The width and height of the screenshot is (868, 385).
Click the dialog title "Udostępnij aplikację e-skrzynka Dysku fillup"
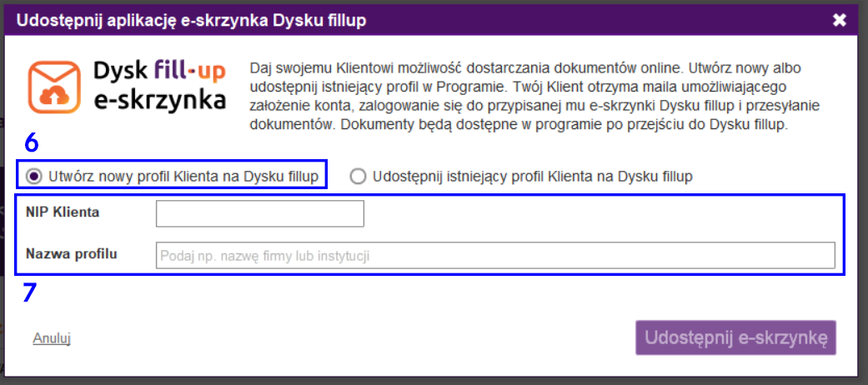(192, 21)
